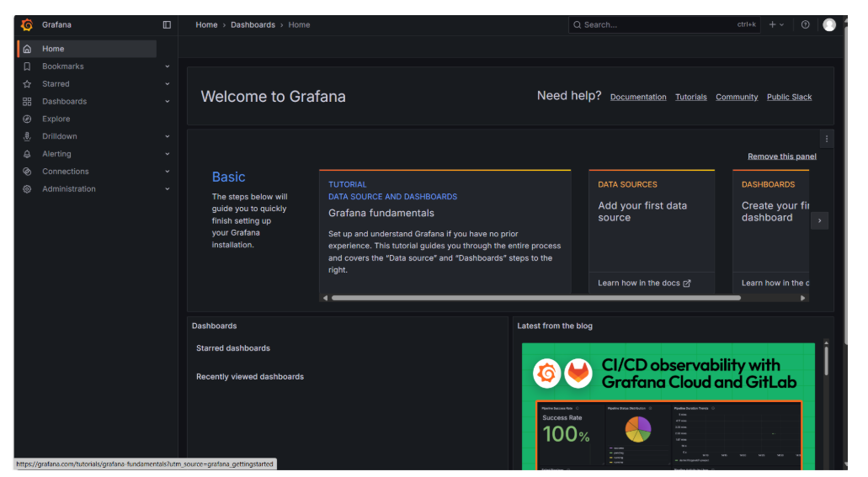Open the CI/CD observability blog thumbnail

click(668, 406)
